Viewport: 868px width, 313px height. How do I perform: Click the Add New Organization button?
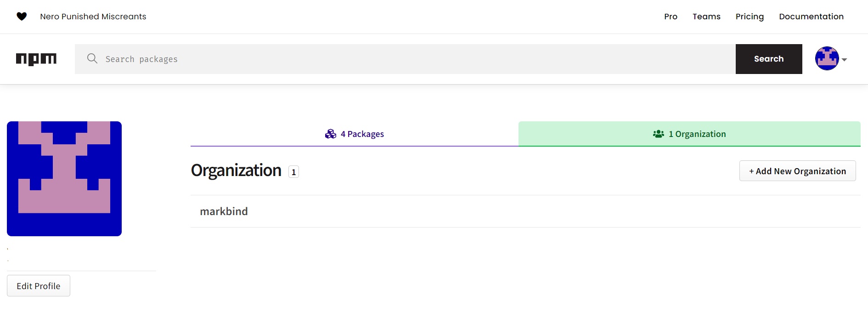click(798, 171)
